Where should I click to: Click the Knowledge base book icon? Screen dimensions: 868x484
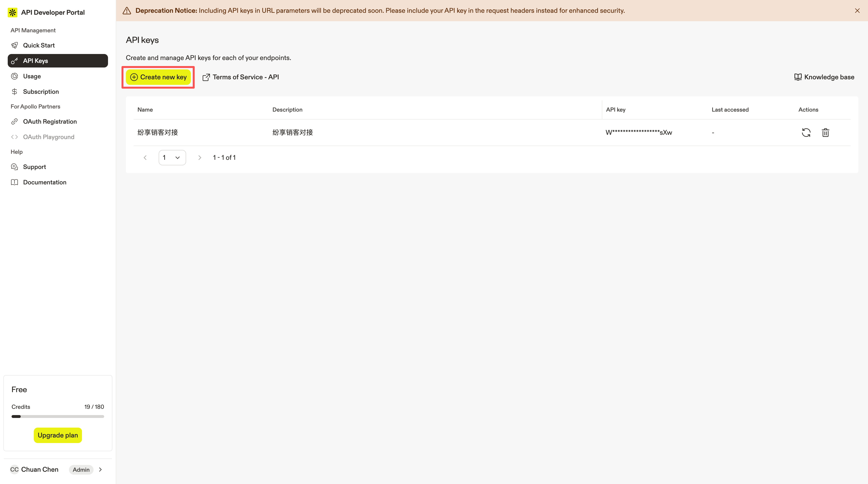click(x=798, y=77)
